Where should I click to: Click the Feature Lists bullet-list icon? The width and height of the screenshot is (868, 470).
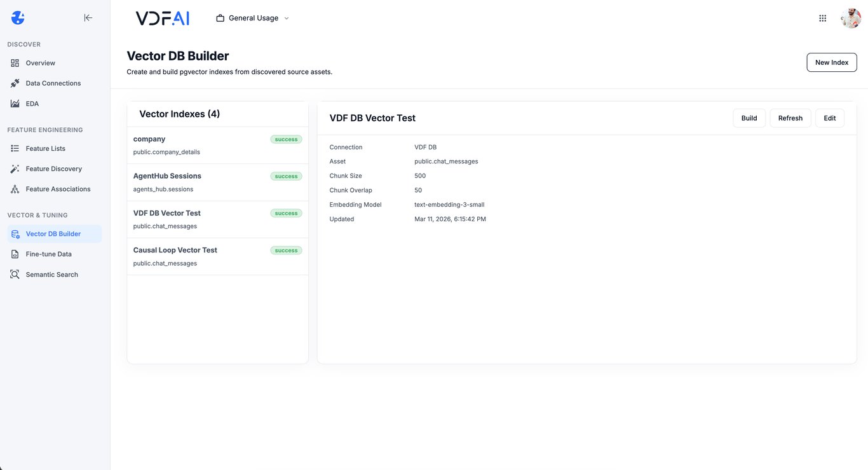point(14,148)
